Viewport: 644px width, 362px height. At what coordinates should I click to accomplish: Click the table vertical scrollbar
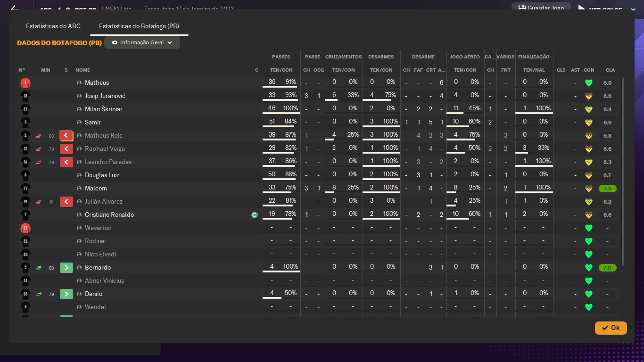(x=623, y=172)
